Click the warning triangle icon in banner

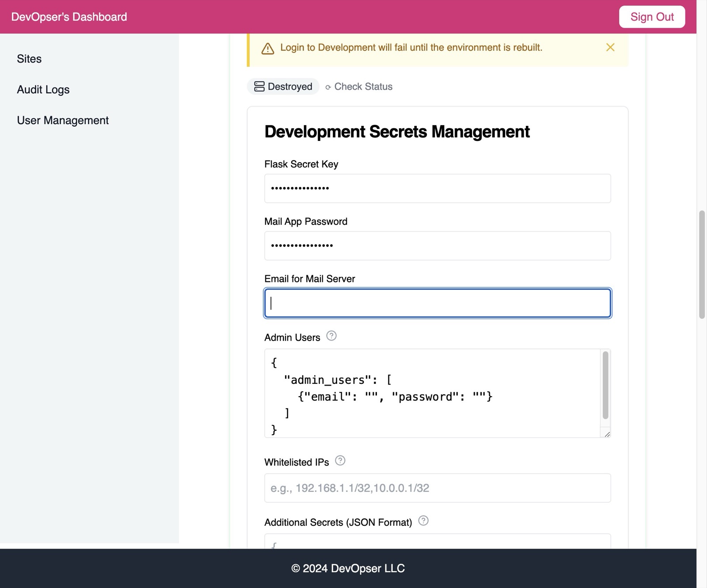[268, 49]
